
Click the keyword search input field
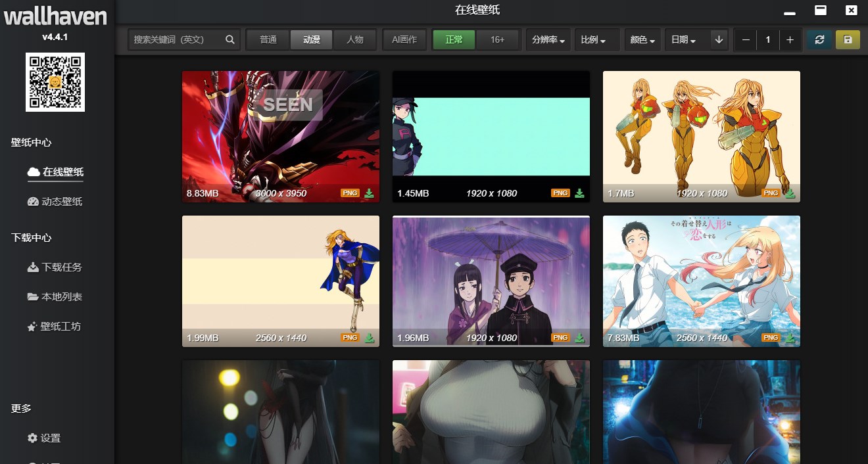point(176,39)
